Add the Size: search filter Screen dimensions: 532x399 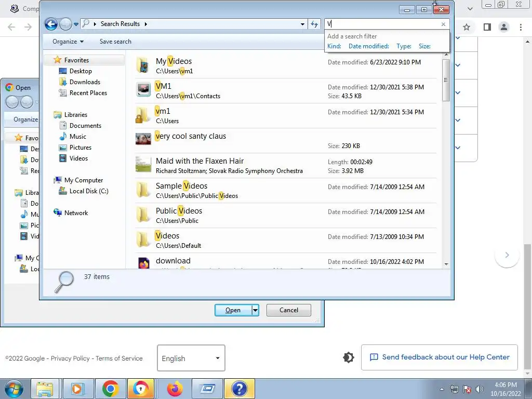(x=424, y=46)
